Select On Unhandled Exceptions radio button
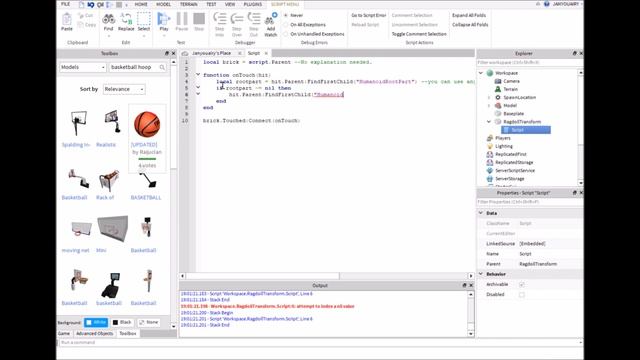Image resolution: width=640 pixels, height=360 pixels. 286,34
